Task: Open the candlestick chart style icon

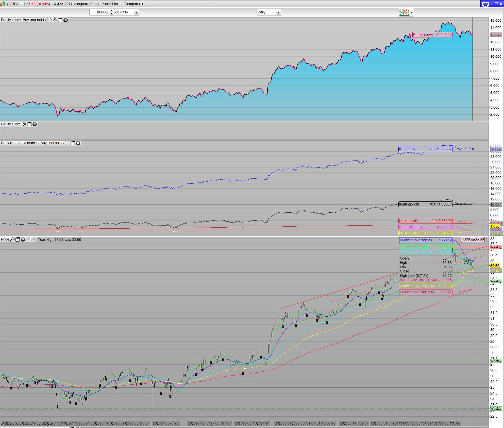Action: point(3,4)
